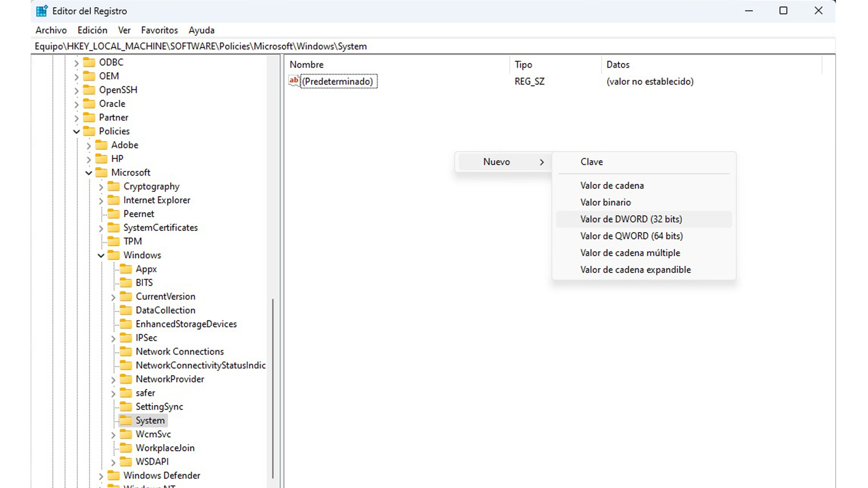
Task: Choose Valor de cadena
Action: tap(644, 185)
